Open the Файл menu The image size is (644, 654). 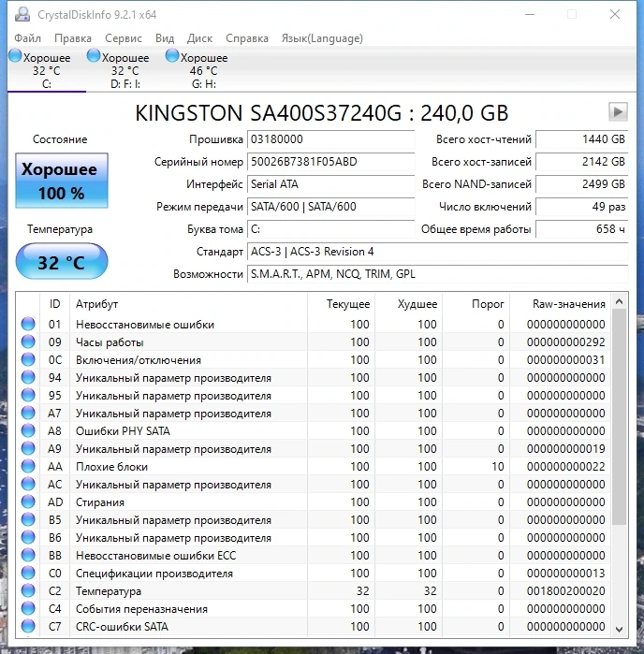tap(27, 38)
